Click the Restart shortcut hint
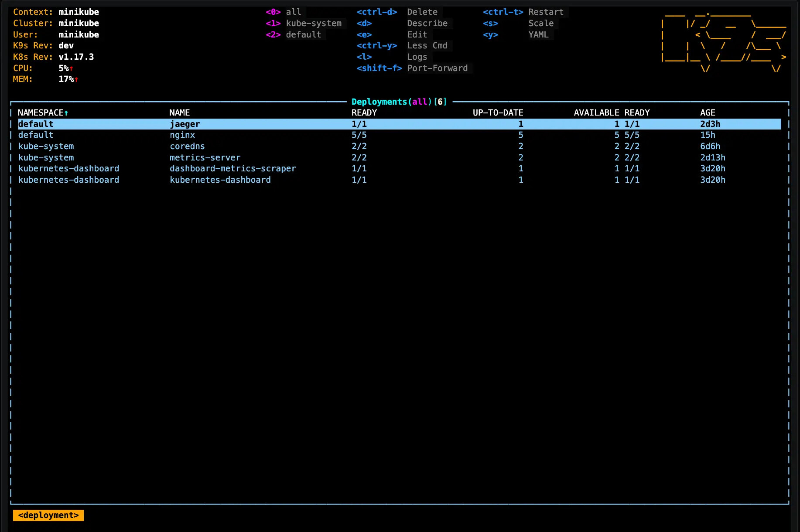This screenshot has width=800, height=532. pos(546,12)
